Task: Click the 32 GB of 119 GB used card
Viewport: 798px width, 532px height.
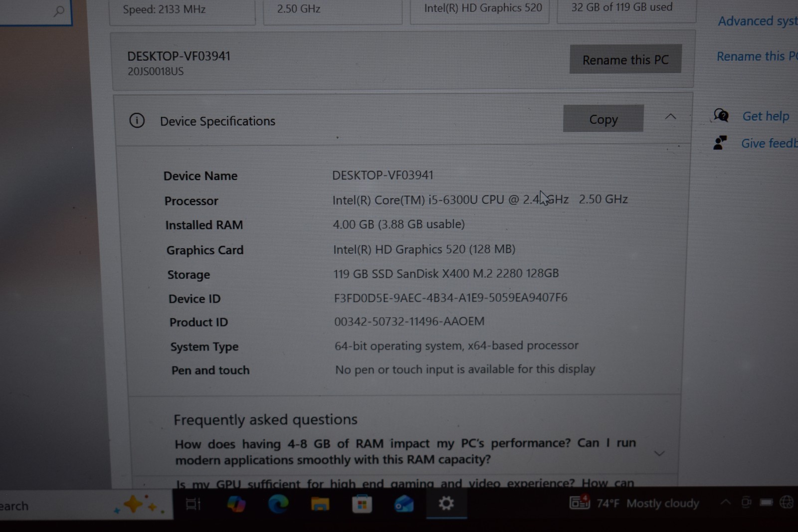Action: coord(626,10)
